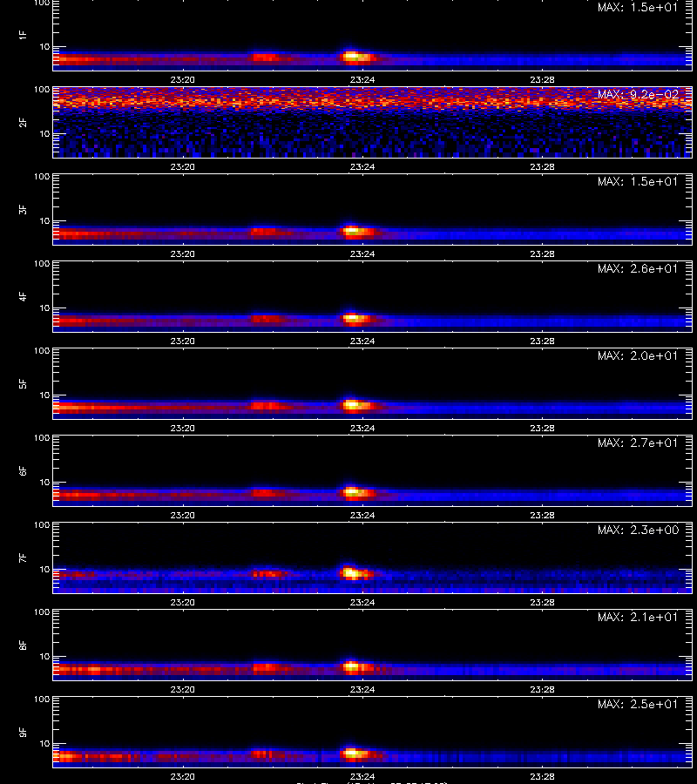
Task: Click the 2F panel axis label
Action: click(x=23, y=123)
